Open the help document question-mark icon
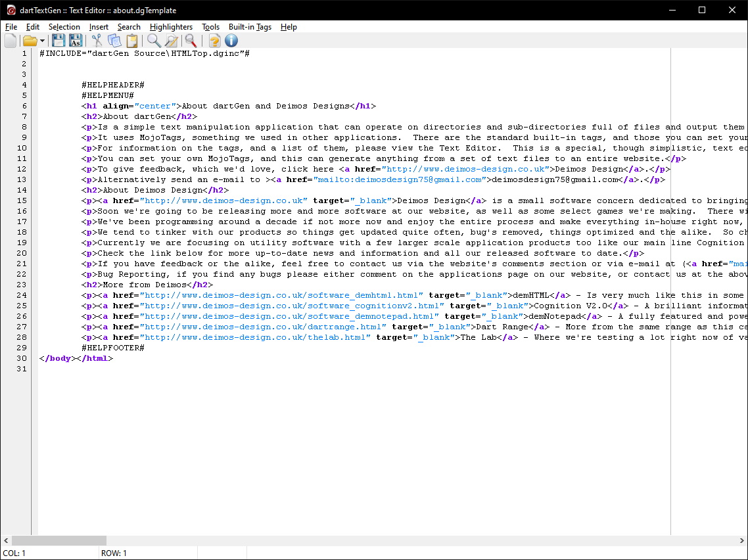Viewport: 748px width, 560px height. tap(214, 41)
